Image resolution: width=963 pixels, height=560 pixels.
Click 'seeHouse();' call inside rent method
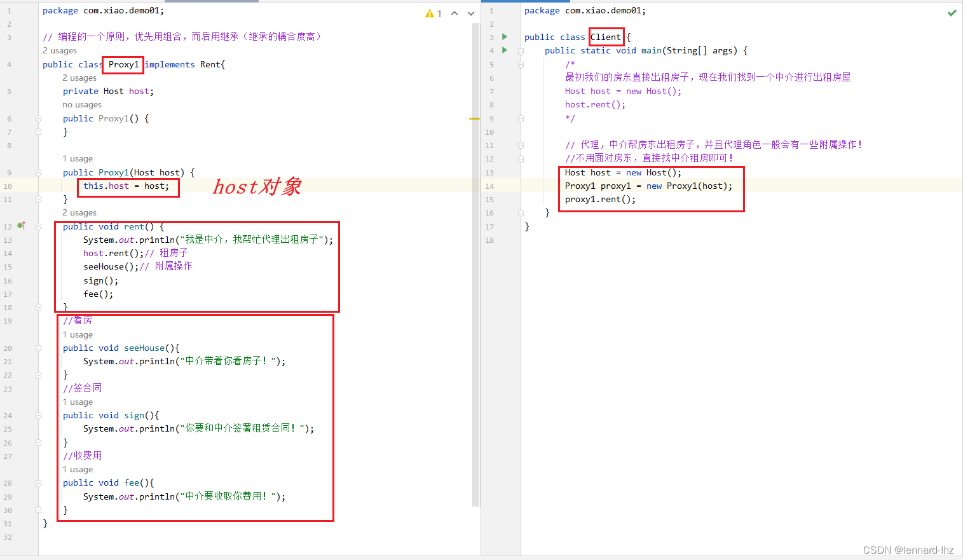click(x=111, y=267)
